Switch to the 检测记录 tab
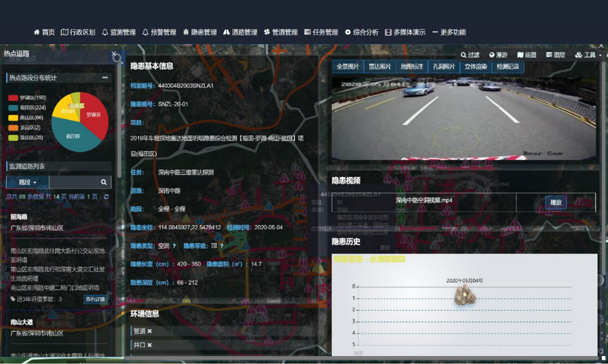Viewport: 608px width, 364px height. click(508, 66)
